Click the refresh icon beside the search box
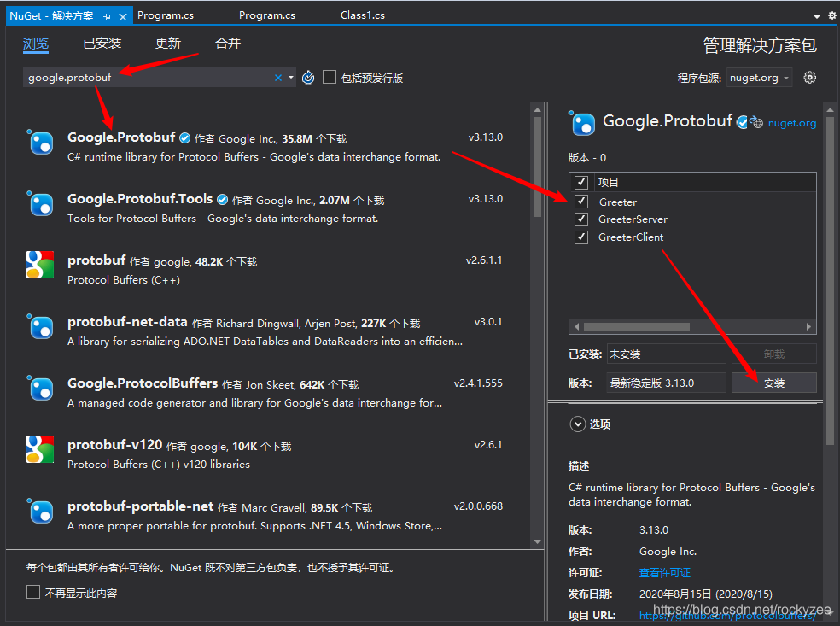840x626 pixels. pos(307,77)
